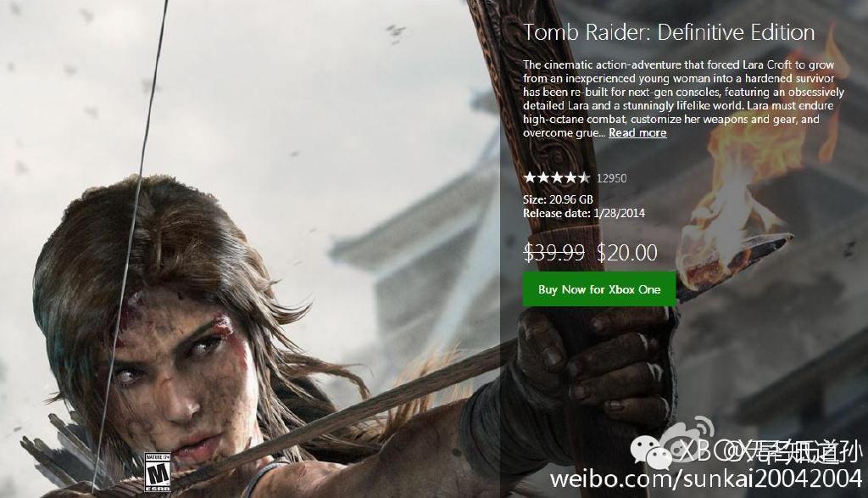
Task: Click the game description paragraph
Action: (684, 98)
